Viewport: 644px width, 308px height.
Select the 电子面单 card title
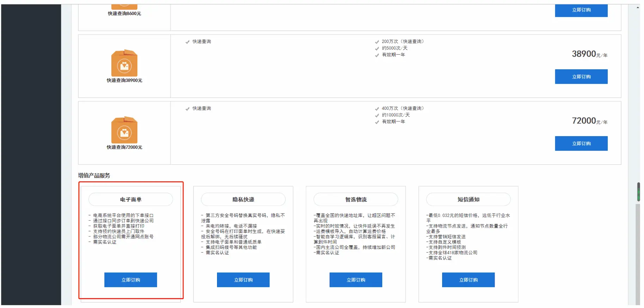tap(131, 200)
